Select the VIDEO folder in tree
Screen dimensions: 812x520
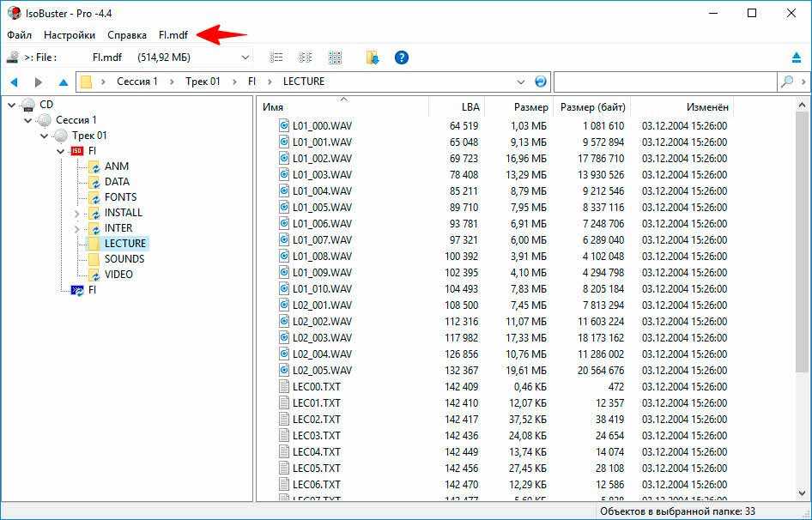tap(118, 275)
